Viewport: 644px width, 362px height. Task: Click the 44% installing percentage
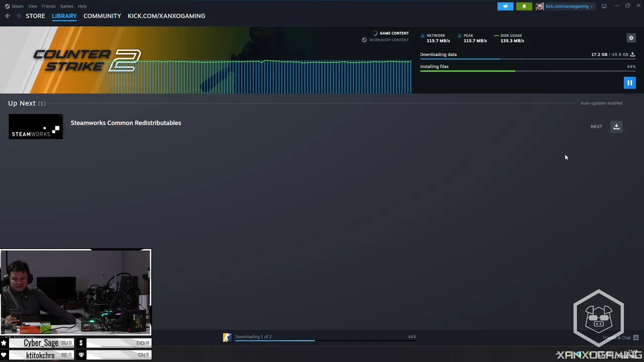pyautogui.click(x=631, y=66)
